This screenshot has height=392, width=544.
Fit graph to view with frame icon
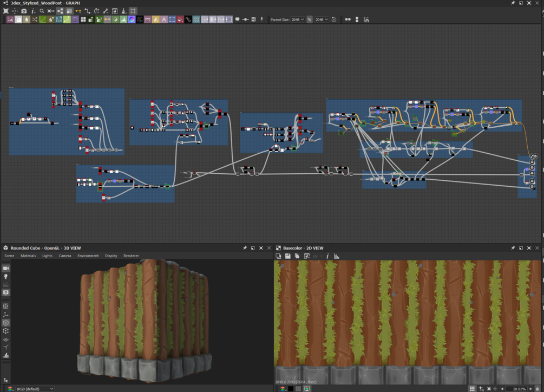point(5,11)
